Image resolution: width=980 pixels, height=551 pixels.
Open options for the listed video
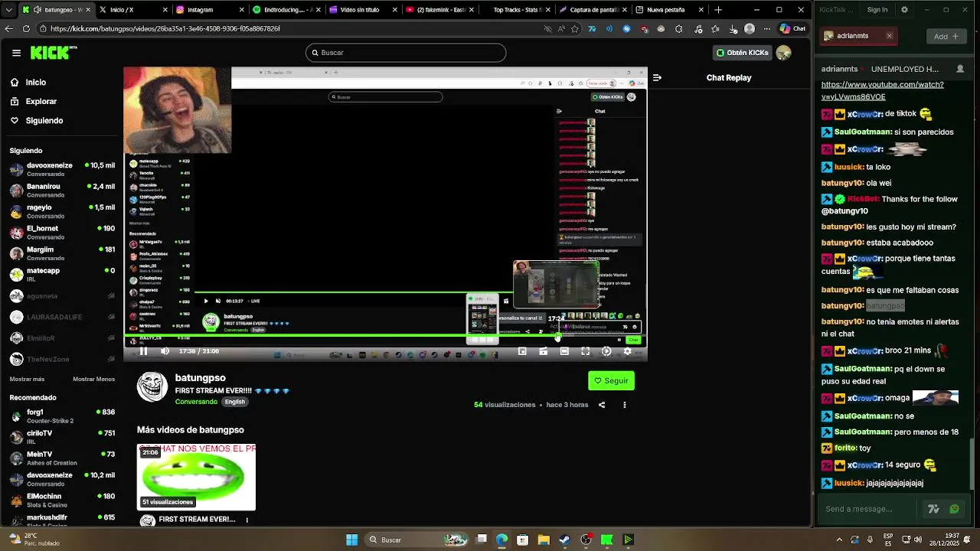tap(247, 520)
